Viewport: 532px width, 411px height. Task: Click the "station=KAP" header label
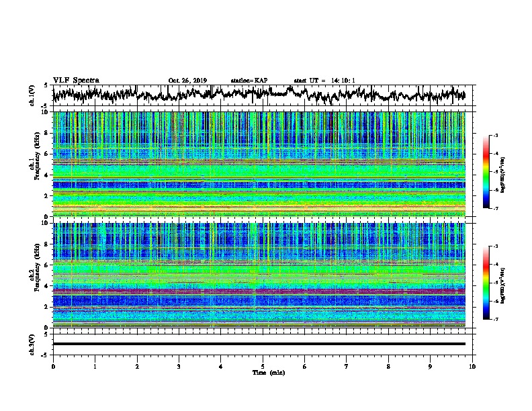click(249, 81)
